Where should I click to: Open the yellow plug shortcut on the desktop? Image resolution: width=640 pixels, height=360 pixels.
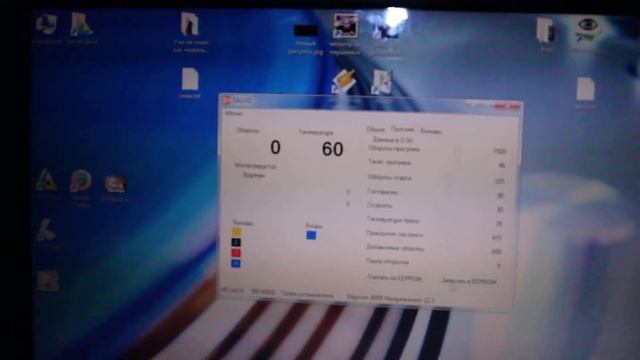pos(344,81)
